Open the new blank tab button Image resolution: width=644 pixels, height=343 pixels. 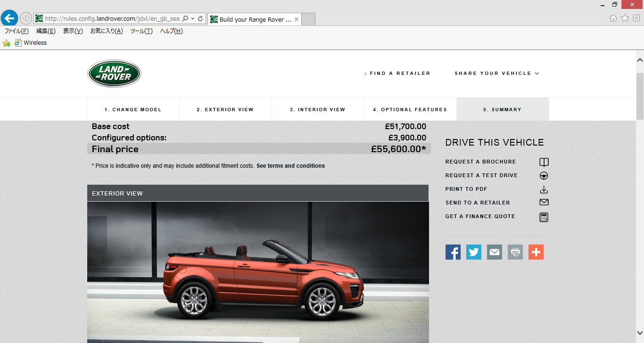[x=308, y=19]
